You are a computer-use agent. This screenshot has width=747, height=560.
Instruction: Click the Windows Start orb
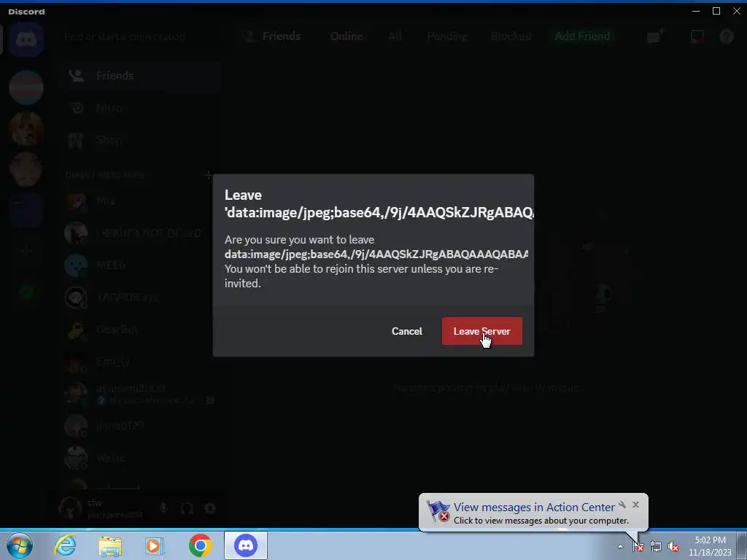pos(20,545)
